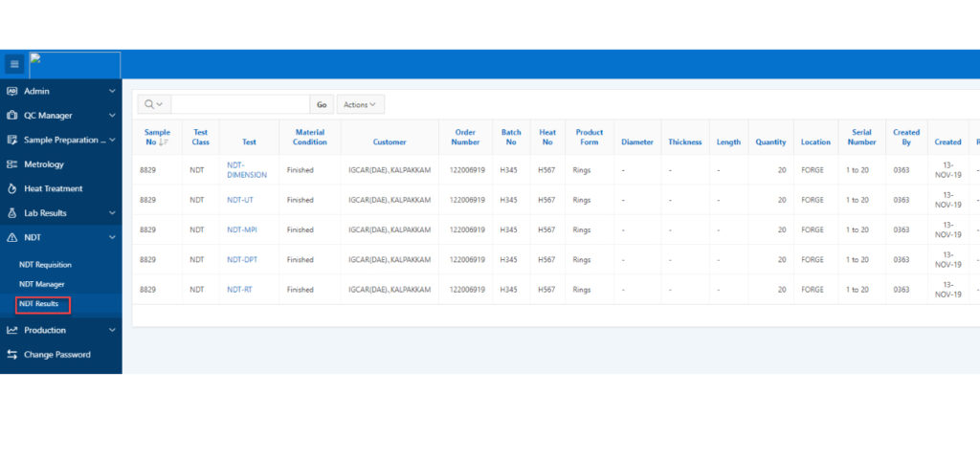Open the NDT-UT test link
This screenshot has height=458, width=980.
pos(240,200)
